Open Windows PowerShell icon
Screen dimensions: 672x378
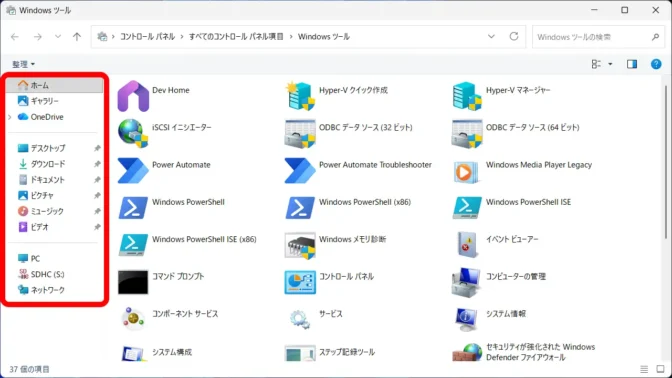pos(133,208)
